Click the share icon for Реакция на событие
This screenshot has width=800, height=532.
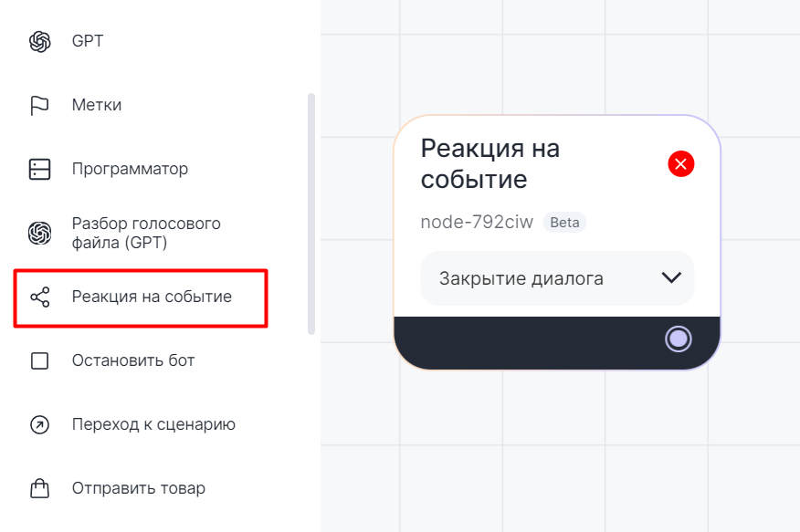pyautogui.click(x=39, y=297)
